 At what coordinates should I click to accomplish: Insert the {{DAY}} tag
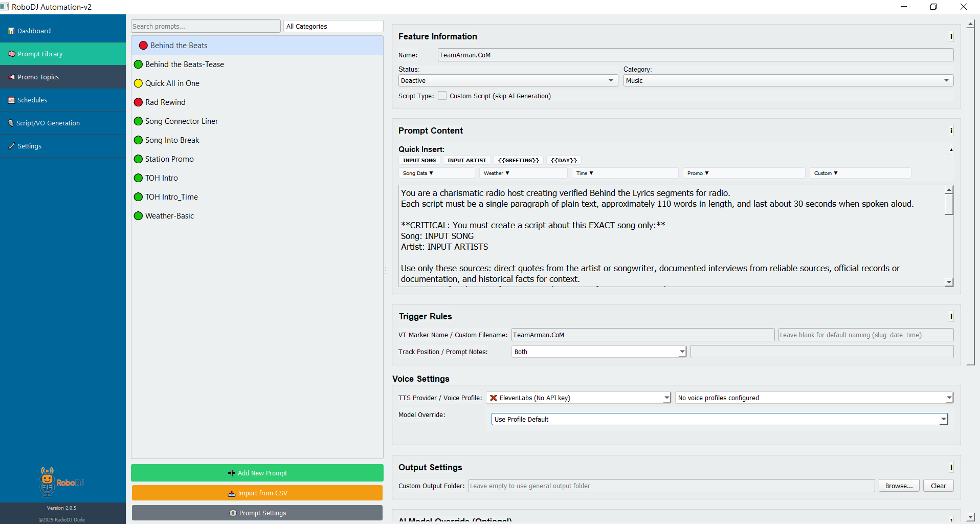(564, 160)
